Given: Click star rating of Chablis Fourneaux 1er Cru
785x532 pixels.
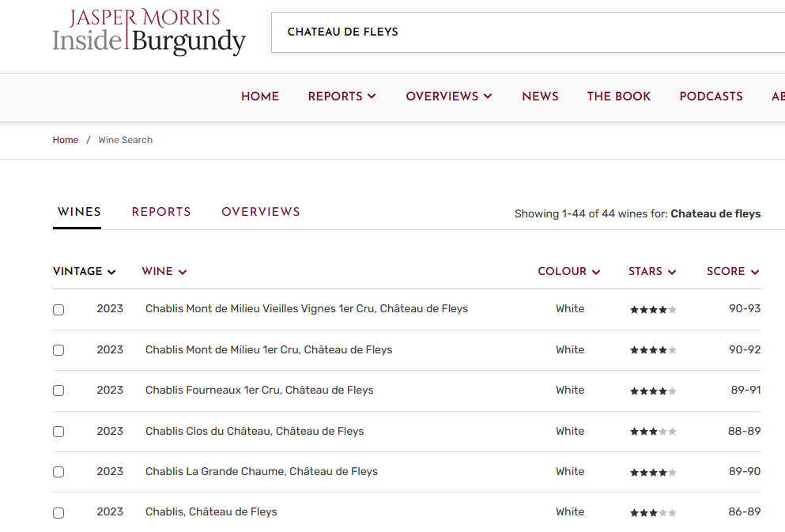Looking at the screenshot, I should click(x=652, y=391).
